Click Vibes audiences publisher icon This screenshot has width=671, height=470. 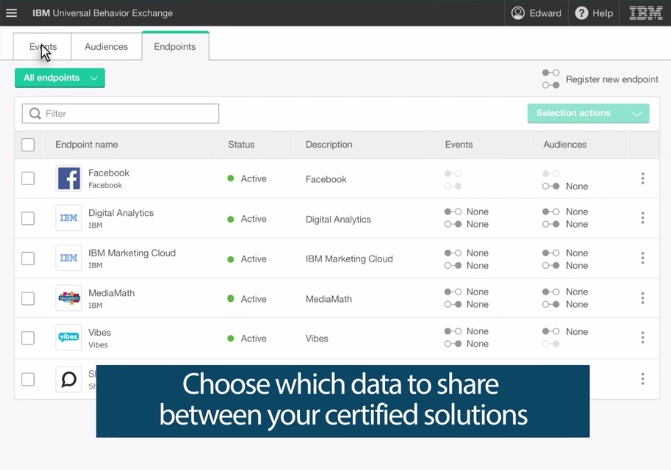tap(551, 331)
